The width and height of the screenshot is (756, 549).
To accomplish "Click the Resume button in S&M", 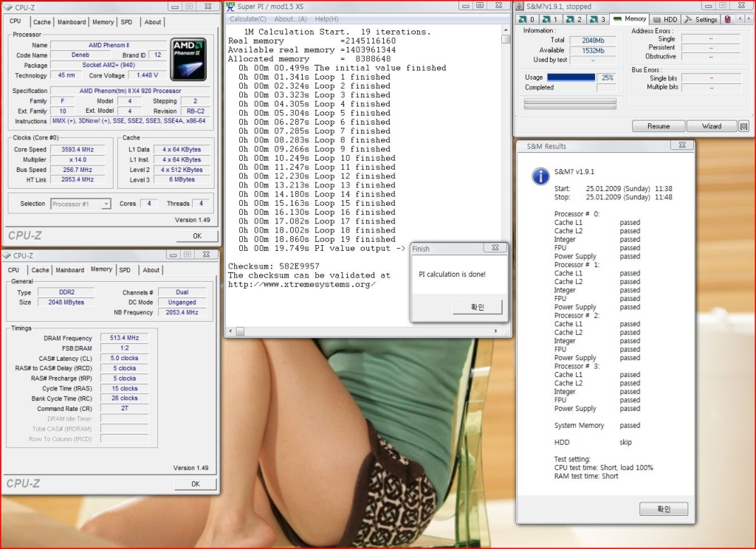I will tap(659, 125).
